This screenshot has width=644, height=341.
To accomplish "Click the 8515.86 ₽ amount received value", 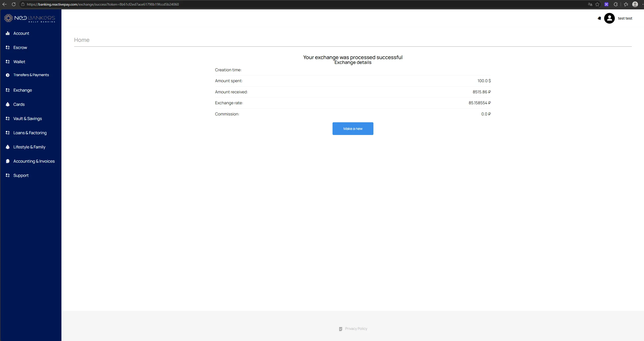I will pos(482,92).
